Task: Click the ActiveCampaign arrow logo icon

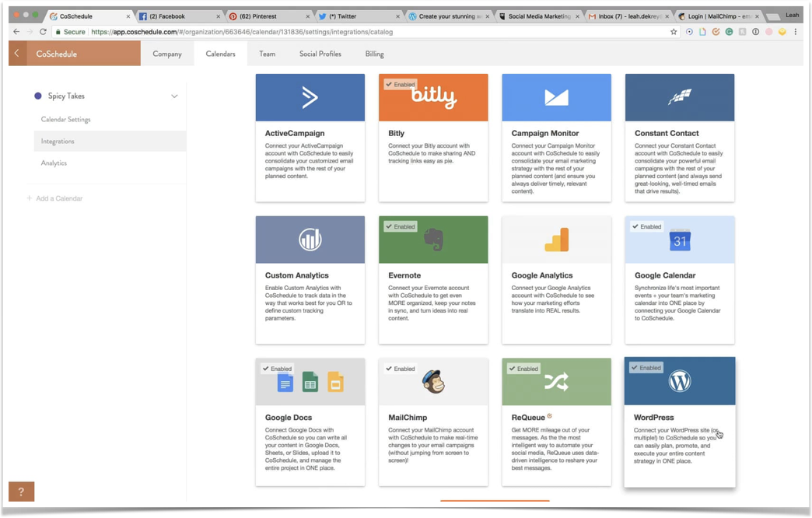Action: point(310,97)
